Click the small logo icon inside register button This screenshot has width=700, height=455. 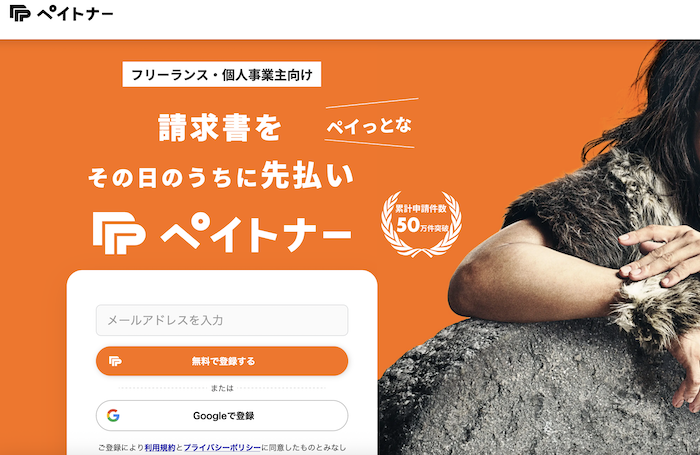(115, 361)
